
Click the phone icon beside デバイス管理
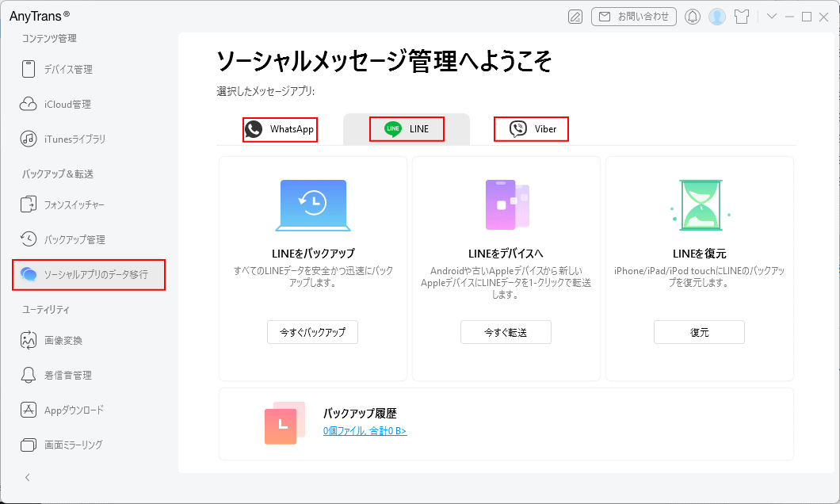tap(29, 69)
